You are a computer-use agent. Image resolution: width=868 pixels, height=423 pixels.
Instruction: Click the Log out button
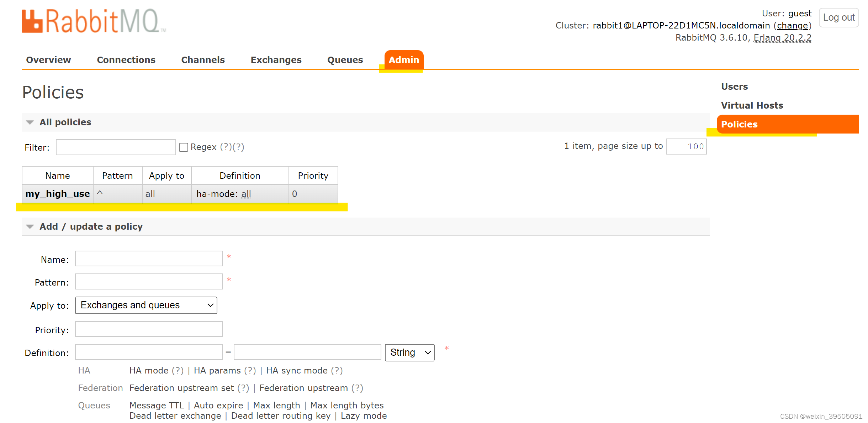838,17
